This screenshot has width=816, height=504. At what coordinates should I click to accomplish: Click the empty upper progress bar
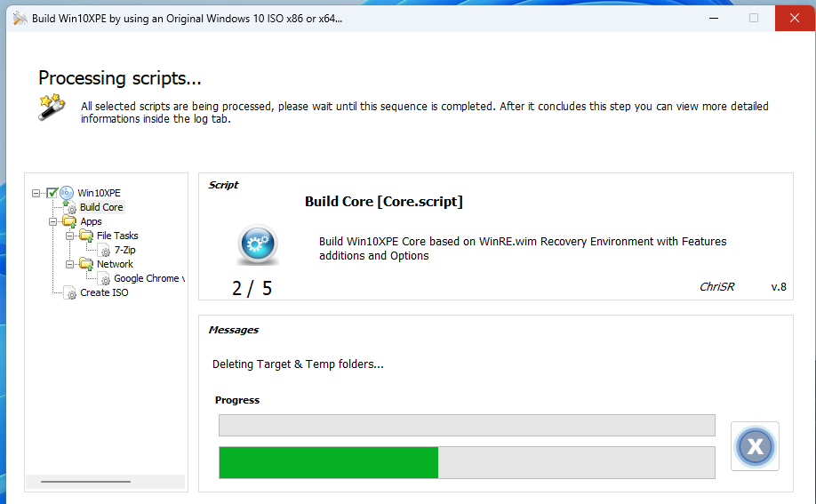pyautogui.click(x=467, y=426)
